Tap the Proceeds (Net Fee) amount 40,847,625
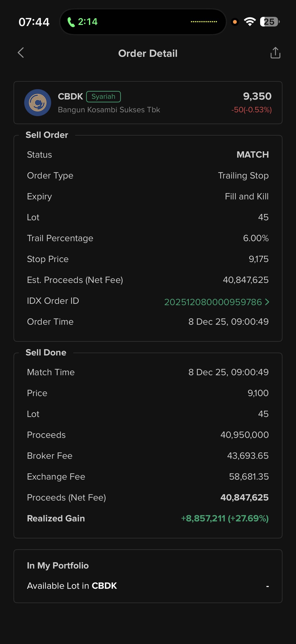 (x=244, y=498)
